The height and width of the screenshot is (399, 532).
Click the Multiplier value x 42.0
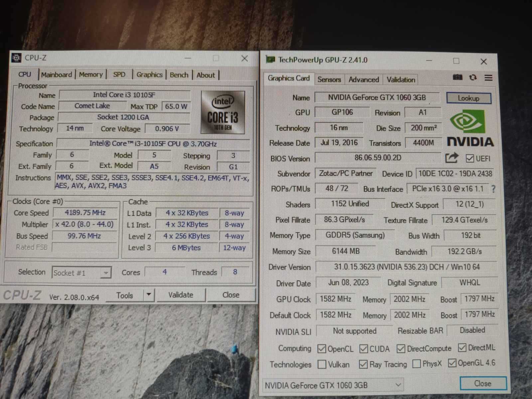click(84, 224)
